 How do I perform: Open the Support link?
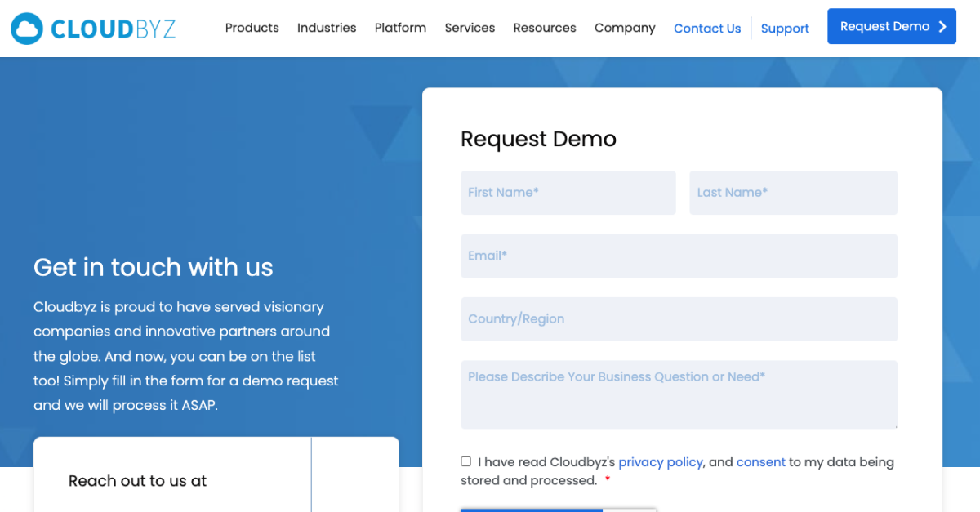(785, 29)
